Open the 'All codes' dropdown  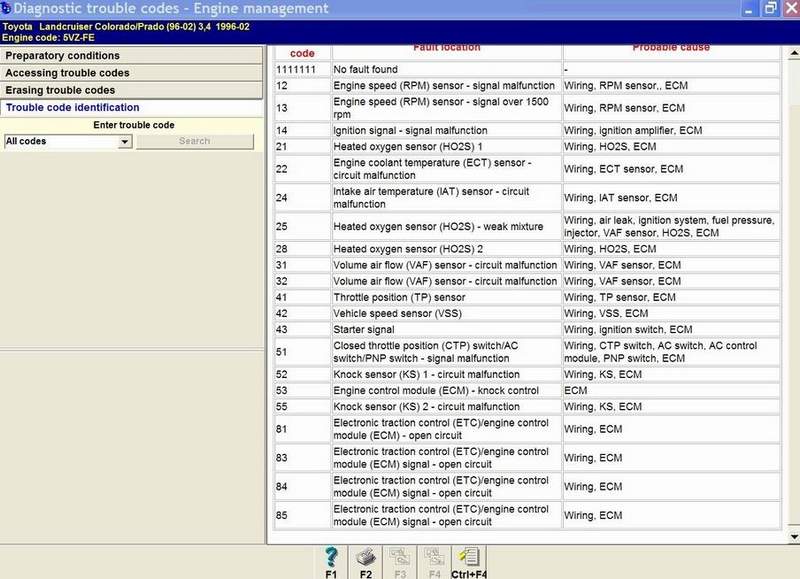click(x=124, y=142)
